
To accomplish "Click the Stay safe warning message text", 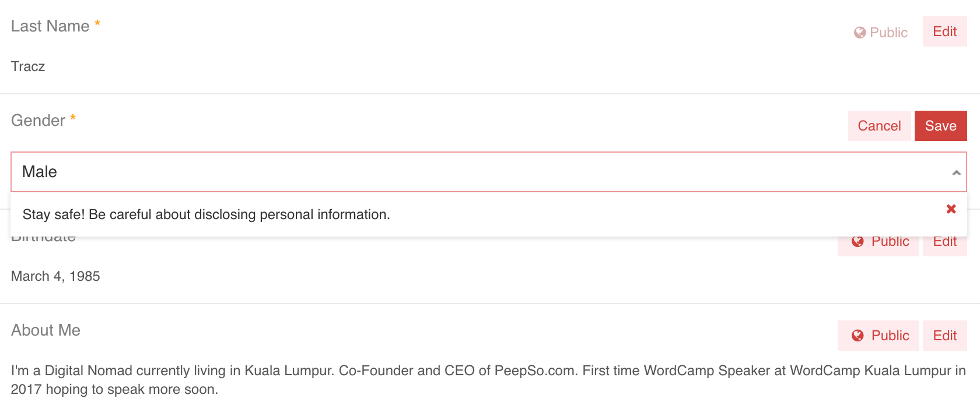I will click(206, 214).
